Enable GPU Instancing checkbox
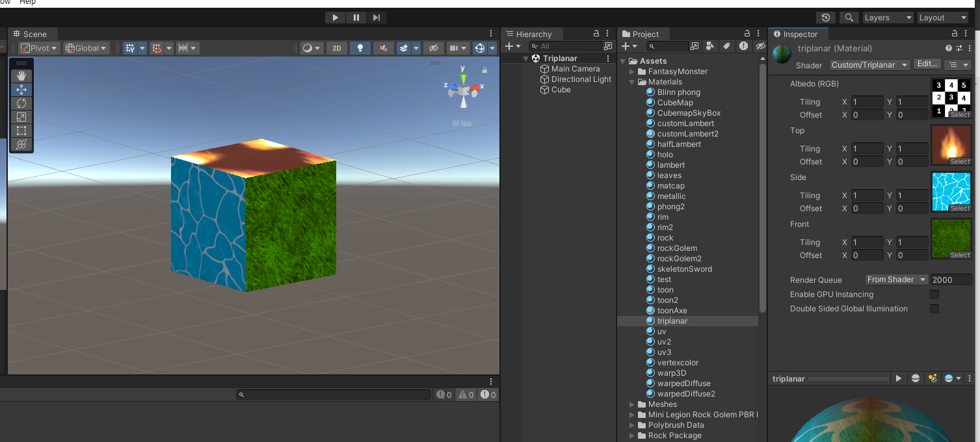 934,294
